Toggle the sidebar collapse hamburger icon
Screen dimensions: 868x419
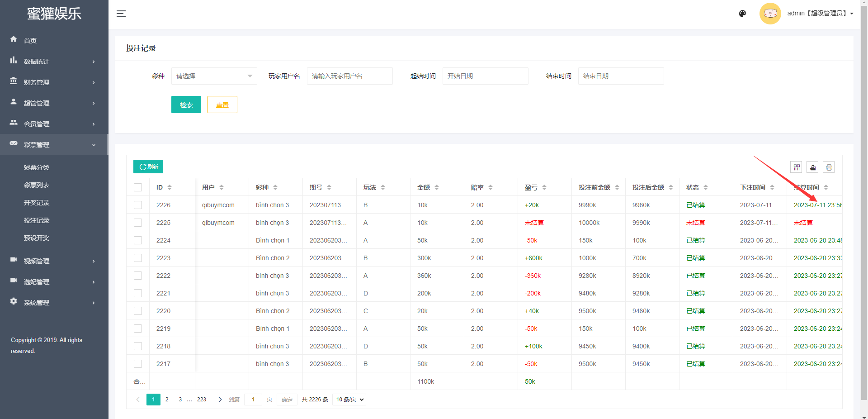pos(121,14)
